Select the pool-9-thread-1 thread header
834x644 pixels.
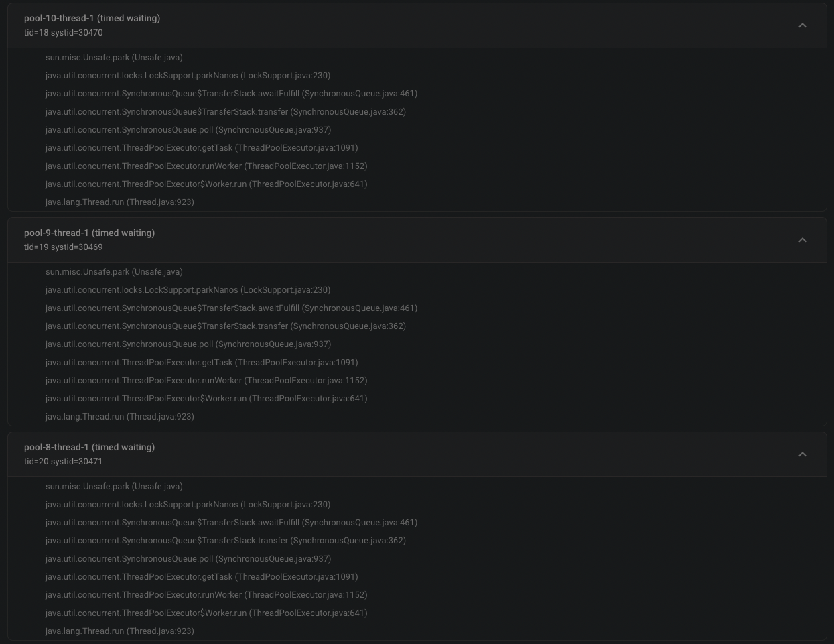(x=89, y=233)
